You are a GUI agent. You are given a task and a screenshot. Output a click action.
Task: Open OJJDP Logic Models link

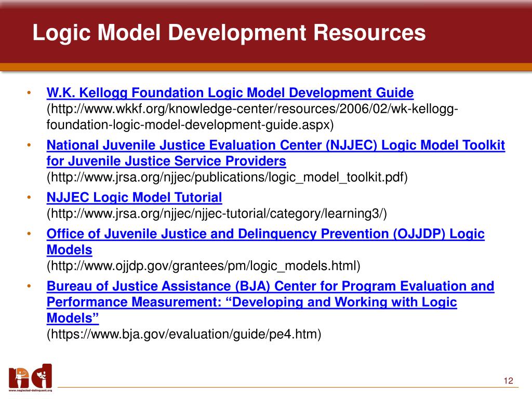[265, 242]
